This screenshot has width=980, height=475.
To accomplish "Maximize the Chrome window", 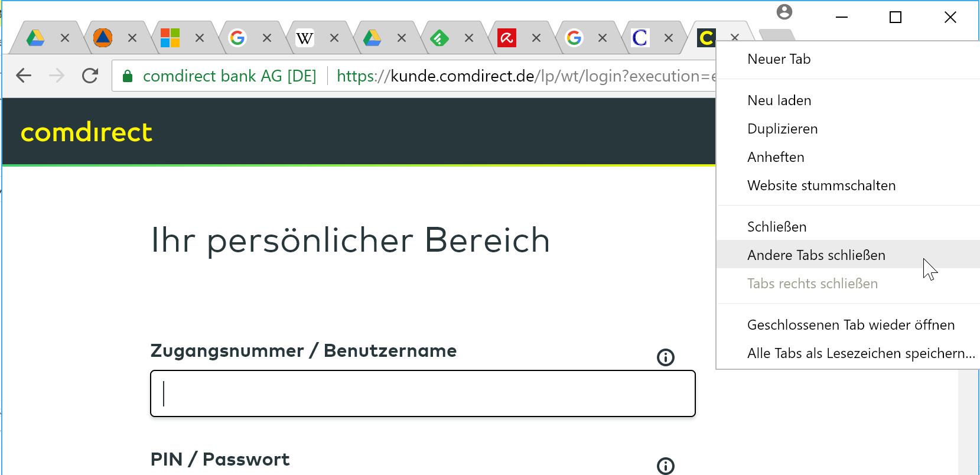I will (896, 17).
